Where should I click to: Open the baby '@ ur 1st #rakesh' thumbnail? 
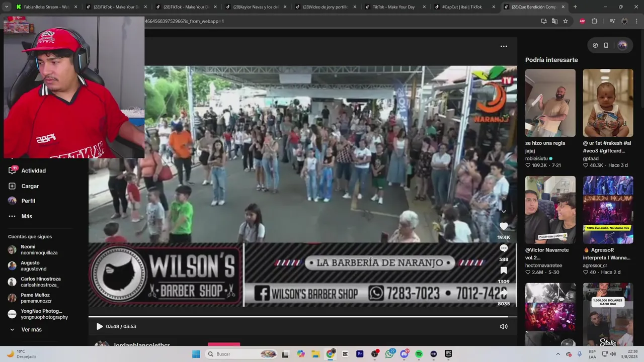[608, 103]
